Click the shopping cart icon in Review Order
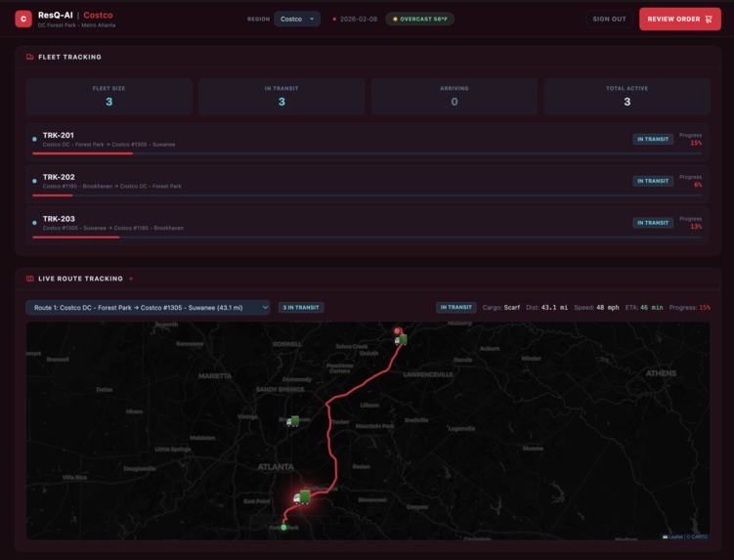Image resolution: width=734 pixels, height=560 pixels. (709, 20)
